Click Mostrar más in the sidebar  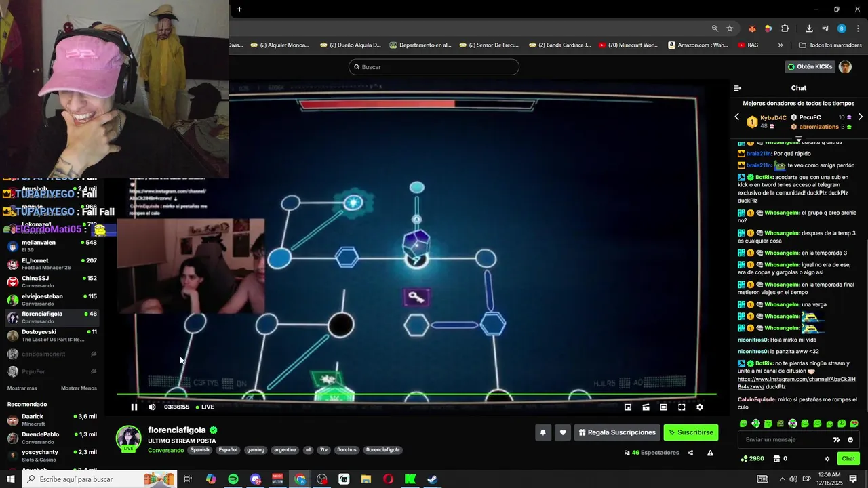(22, 388)
